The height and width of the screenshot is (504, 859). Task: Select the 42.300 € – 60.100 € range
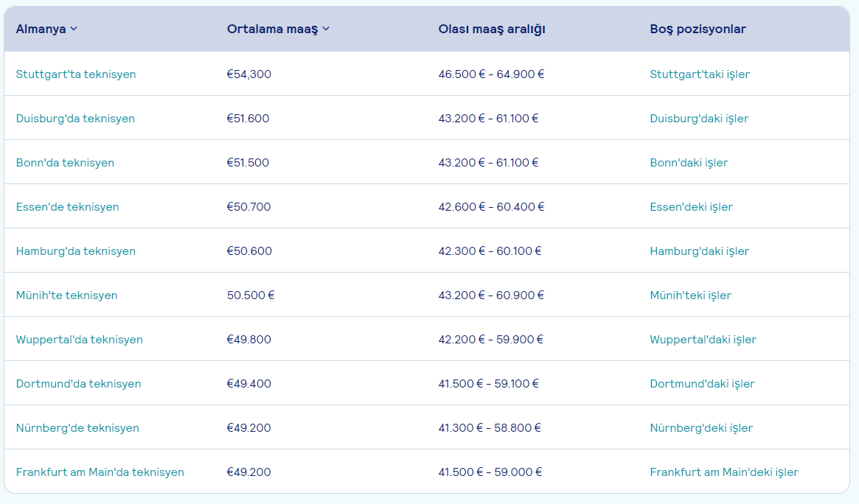[x=490, y=251]
